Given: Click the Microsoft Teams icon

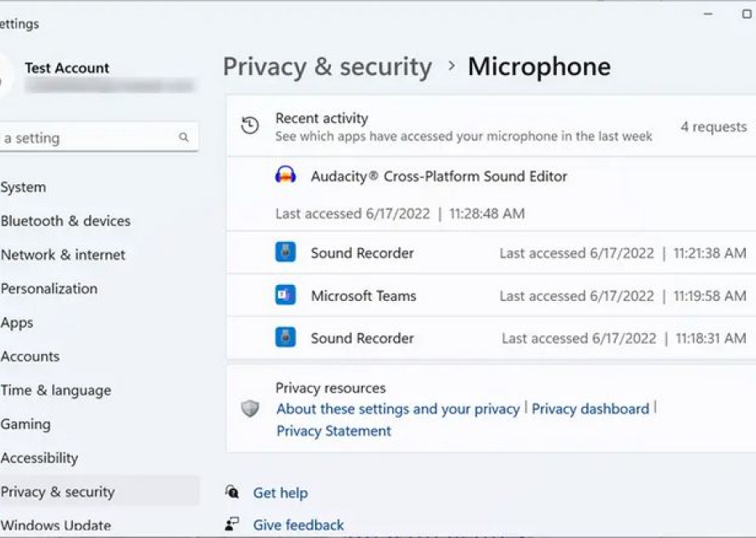Looking at the screenshot, I should [285, 295].
